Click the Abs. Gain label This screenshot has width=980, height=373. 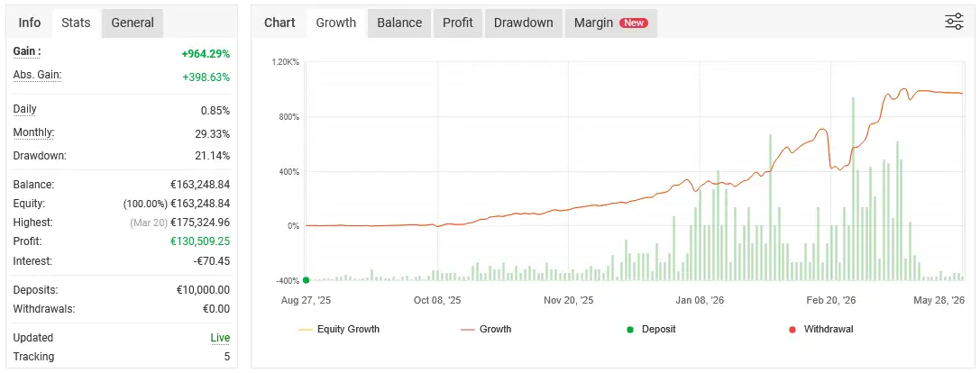coord(38,75)
